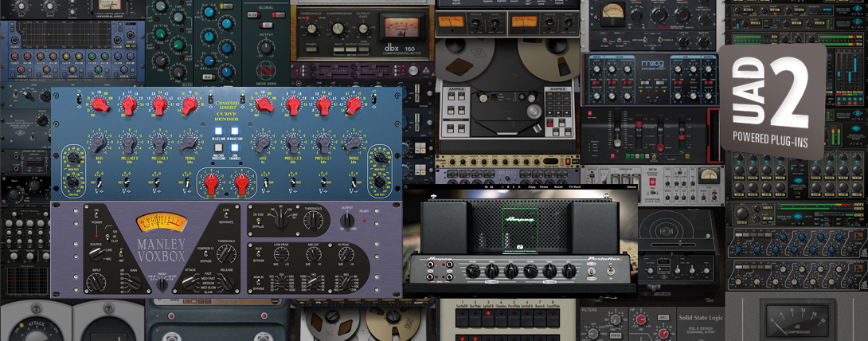Click the Voxbox MID DIP gain knob
The image size is (868, 341).
pyautogui.click(x=313, y=254)
